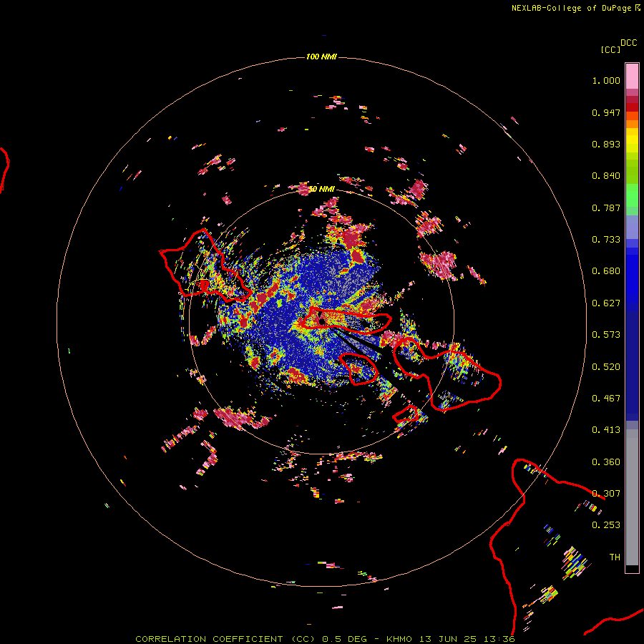Select the 1.000 color scale value
644x644 pixels.
(x=606, y=80)
